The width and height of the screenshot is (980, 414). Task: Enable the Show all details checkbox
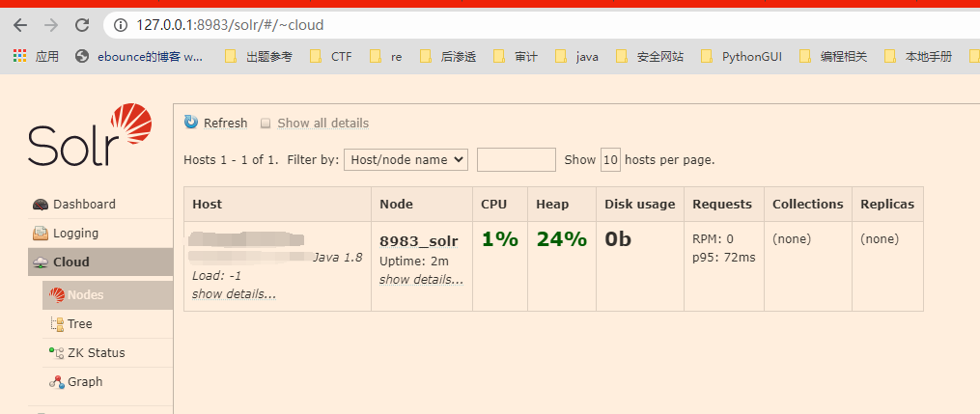266,124
